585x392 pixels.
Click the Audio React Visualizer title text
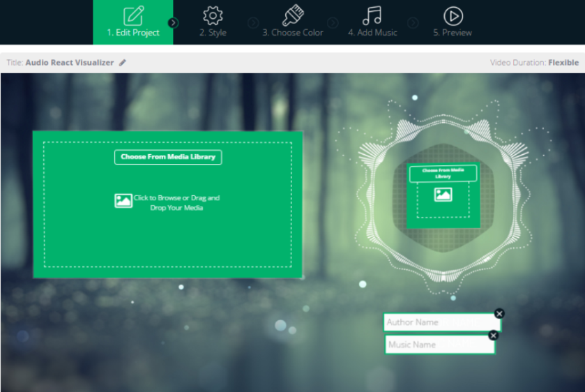[x=70, y=63]
